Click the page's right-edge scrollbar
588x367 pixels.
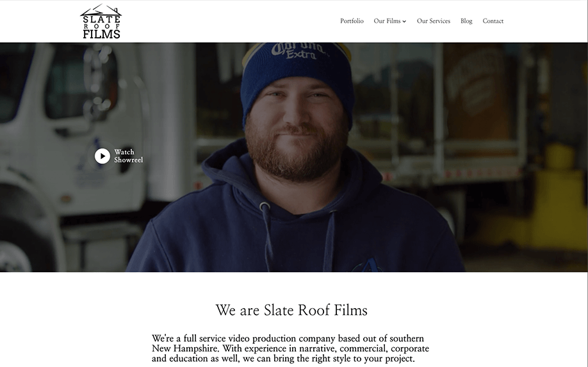point(586,183)
